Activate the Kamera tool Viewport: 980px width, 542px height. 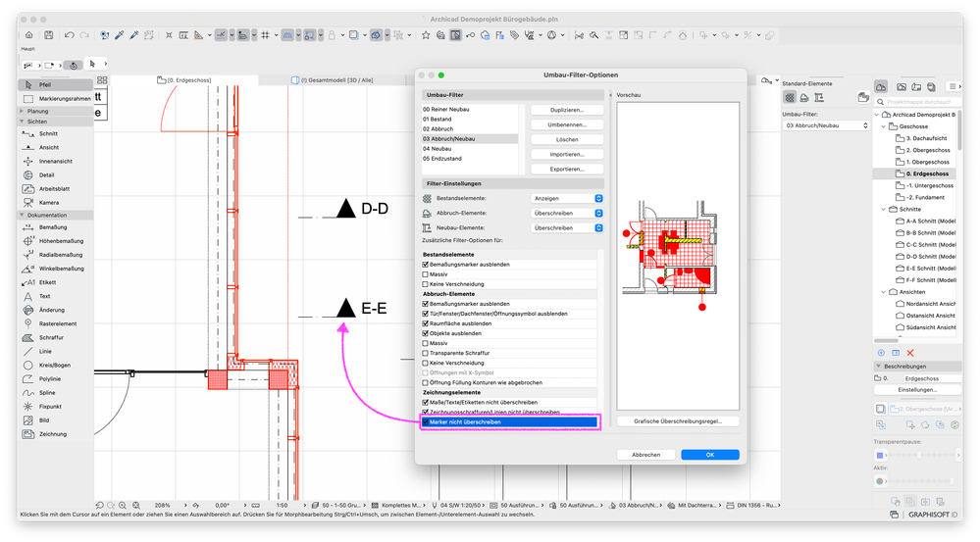(51, 202)
